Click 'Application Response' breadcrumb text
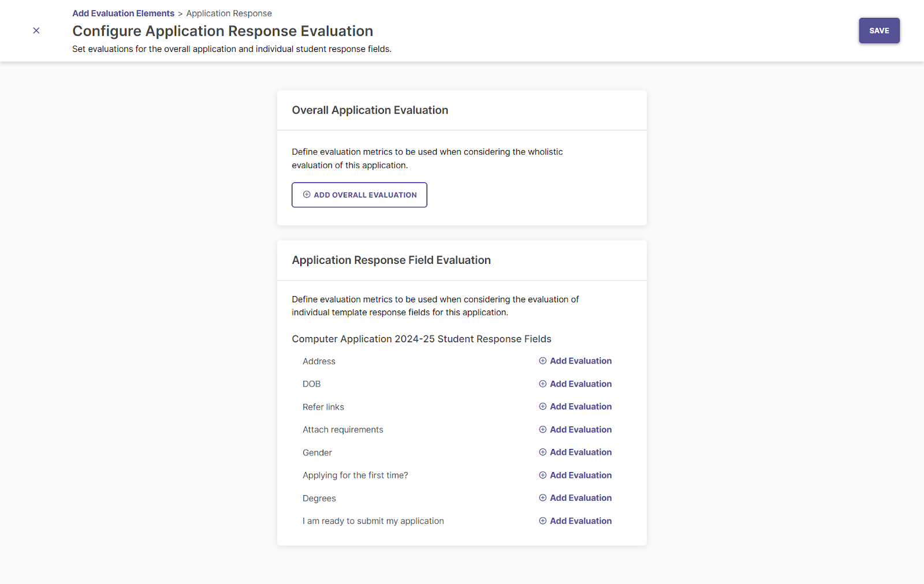 (229, 13)
